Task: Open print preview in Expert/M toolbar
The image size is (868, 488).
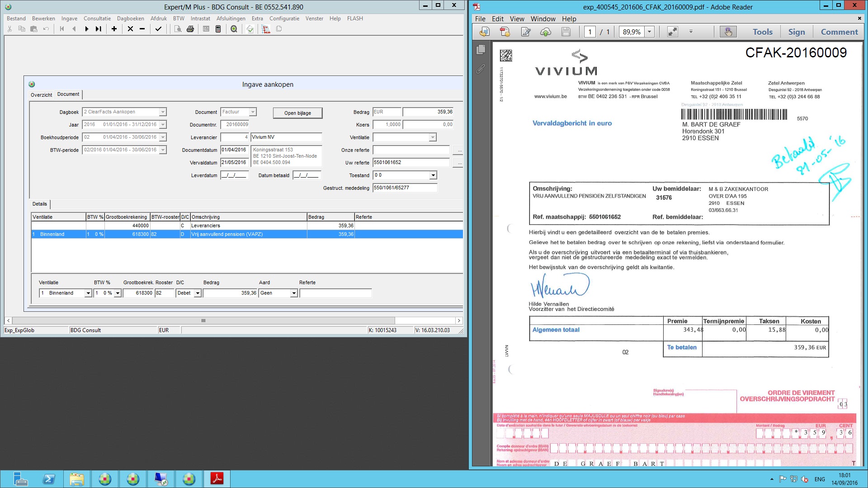Action: point(178,29)
